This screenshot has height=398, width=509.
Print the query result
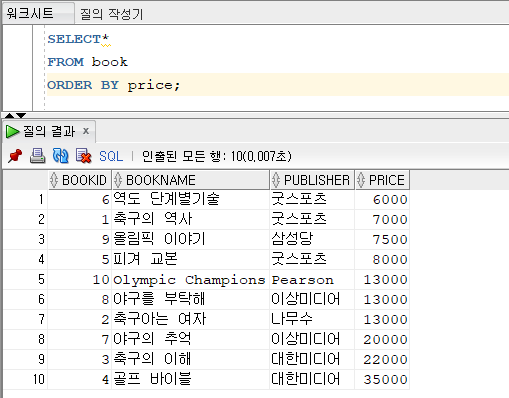pyautogui.click(x=37, y=156)
